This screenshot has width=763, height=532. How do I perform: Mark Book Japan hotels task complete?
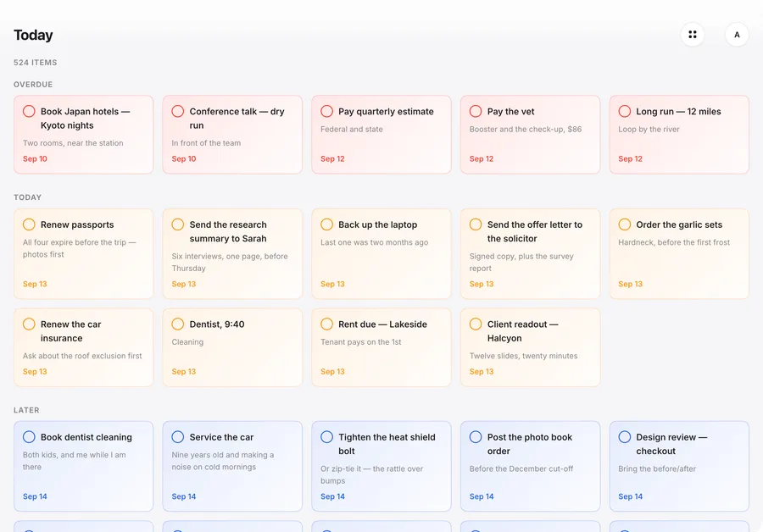pyautogui.click(x=29, y=111)
